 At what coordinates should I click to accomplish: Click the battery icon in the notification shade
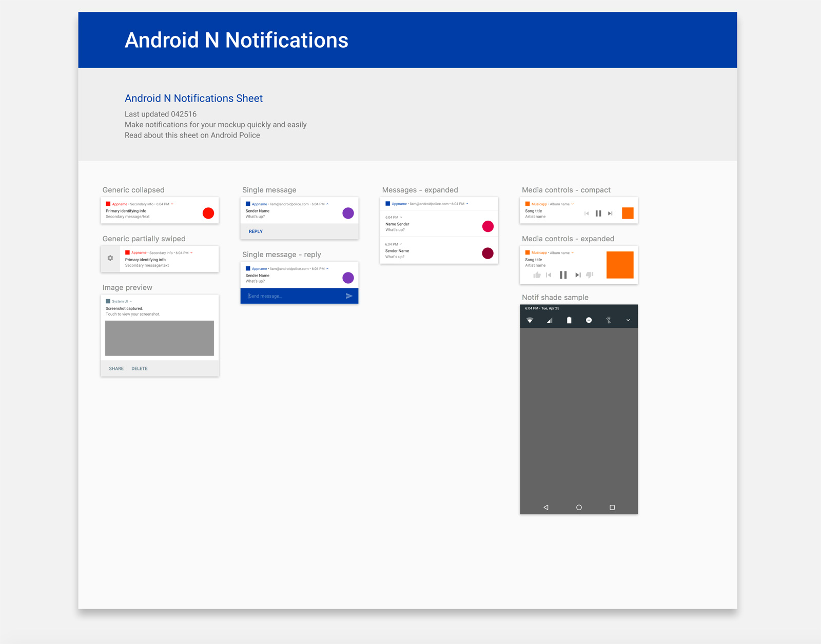(569, 320)
